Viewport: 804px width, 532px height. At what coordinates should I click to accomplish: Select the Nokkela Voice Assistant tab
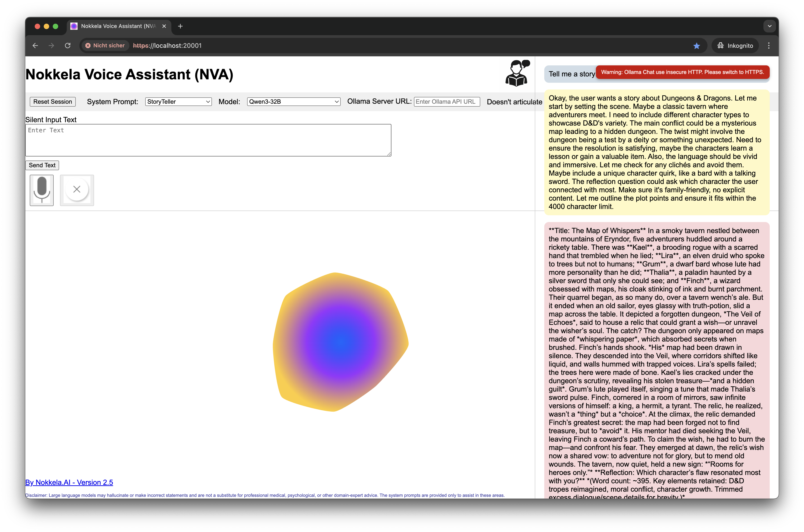[115, 26]
